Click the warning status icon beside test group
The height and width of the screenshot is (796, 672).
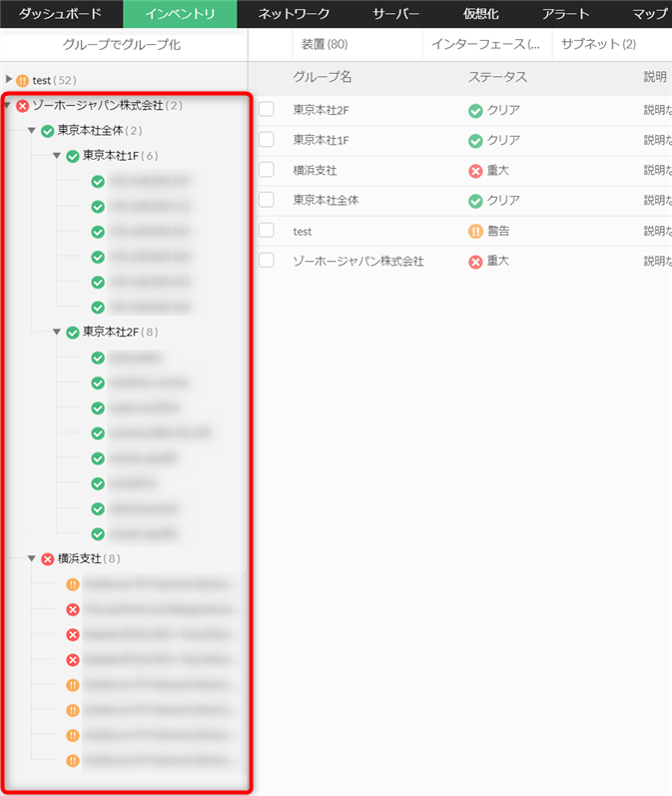(x=22, y=80)
